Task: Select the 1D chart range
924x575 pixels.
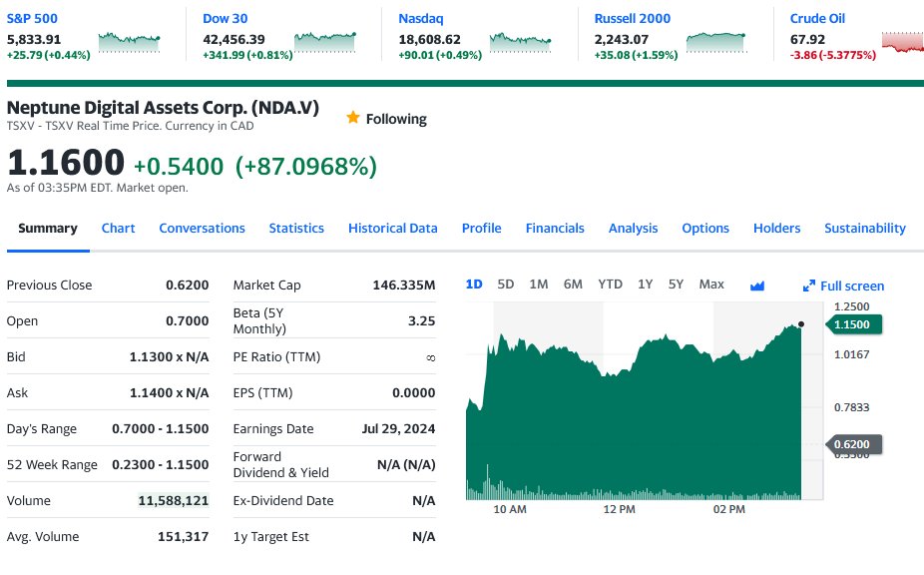Action: point(474,285)
